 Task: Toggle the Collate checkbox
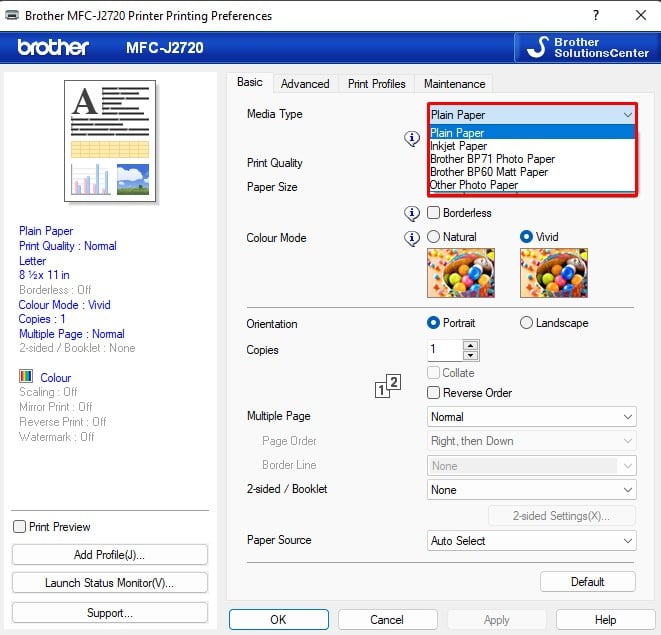click(x=433, y=373)
